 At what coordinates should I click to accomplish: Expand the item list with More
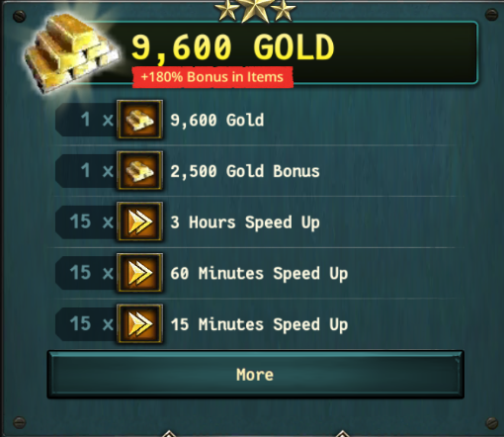coord(256,375)
